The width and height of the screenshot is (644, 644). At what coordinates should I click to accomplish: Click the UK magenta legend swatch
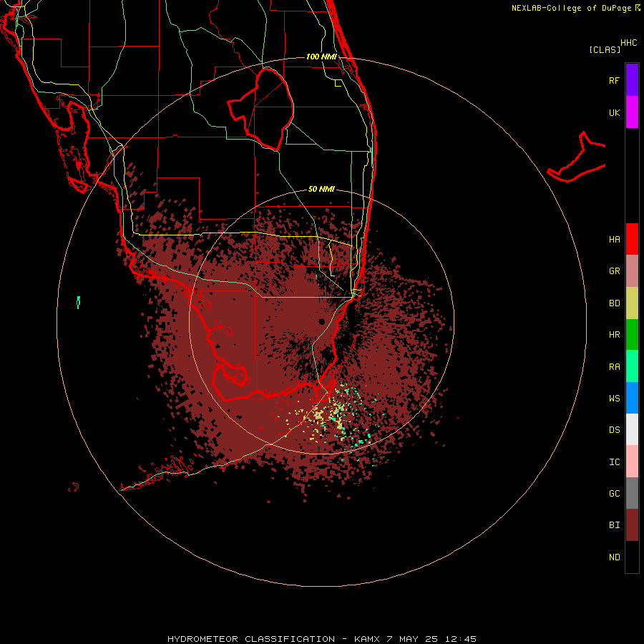pyautogui.click(x=632, y=112)
